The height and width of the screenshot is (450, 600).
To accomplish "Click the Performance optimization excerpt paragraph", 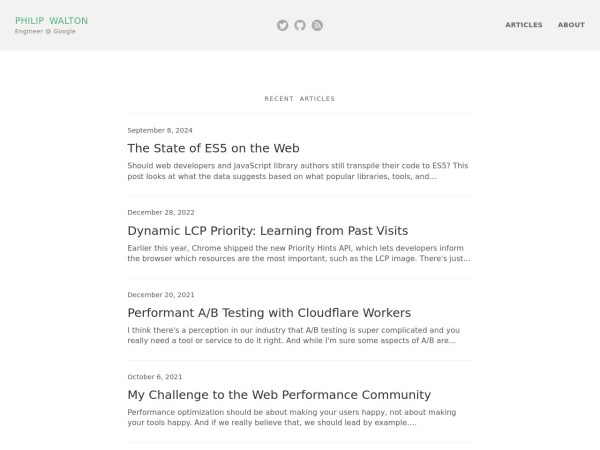I will click(x=292, y=417).
